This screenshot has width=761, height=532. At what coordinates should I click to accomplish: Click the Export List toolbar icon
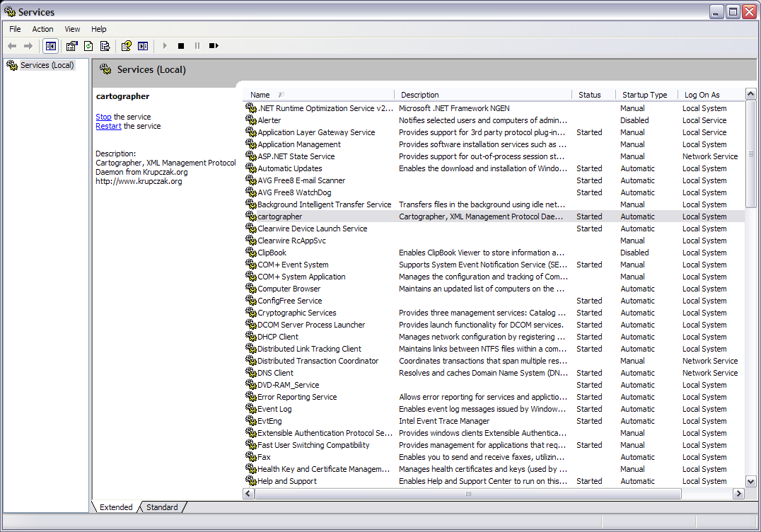[105, 46]
